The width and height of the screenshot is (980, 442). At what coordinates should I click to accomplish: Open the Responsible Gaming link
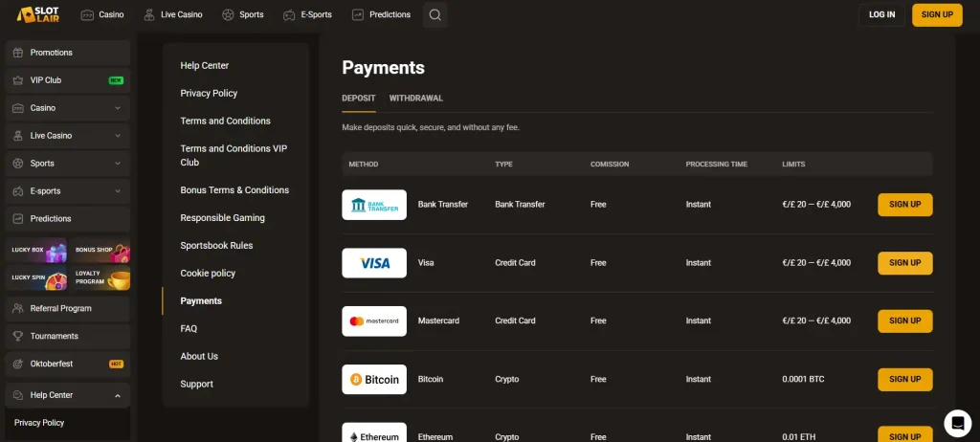click(222, 217)
